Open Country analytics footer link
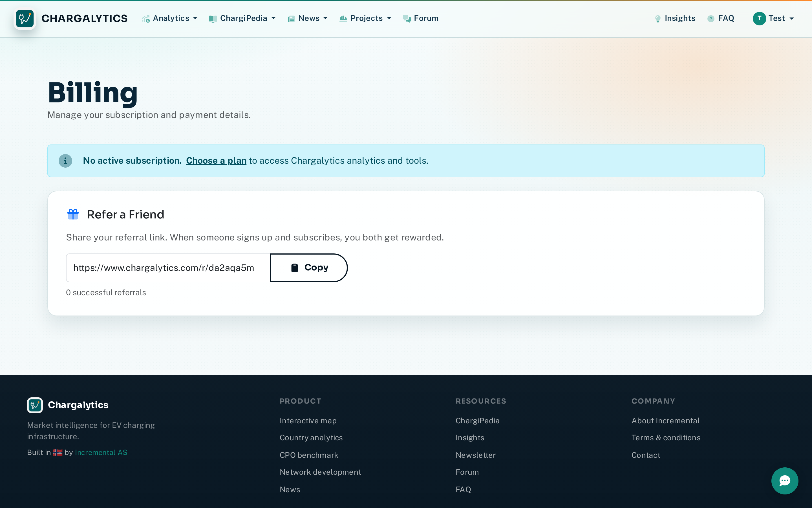812x508 pixels. [311, 438]
